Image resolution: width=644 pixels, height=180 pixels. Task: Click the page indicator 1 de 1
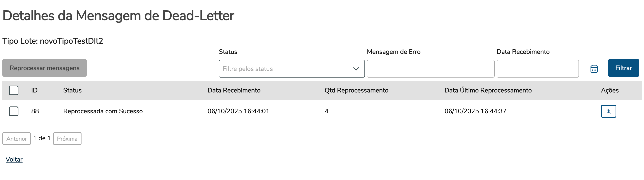42,138
